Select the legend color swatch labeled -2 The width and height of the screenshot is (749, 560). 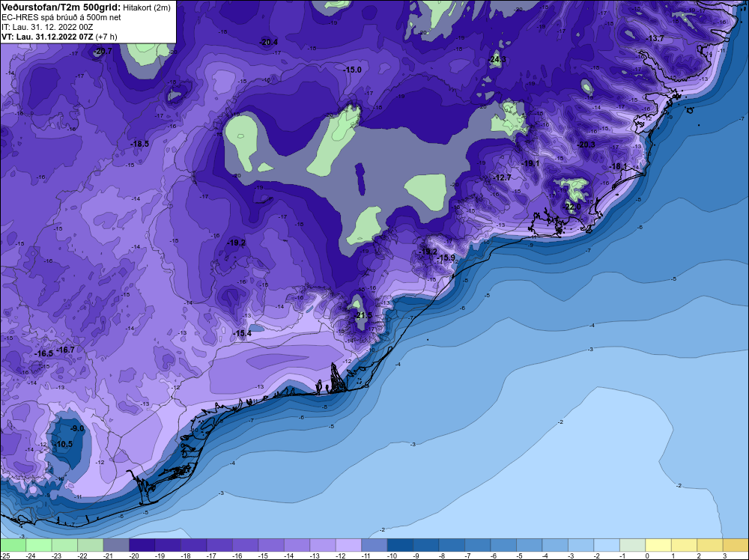[606, 545]
